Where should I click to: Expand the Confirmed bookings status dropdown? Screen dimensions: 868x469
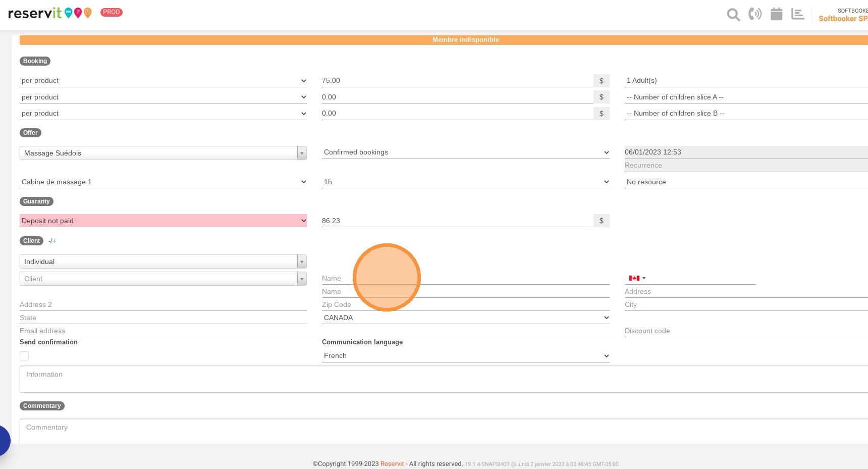click(466, 152)
